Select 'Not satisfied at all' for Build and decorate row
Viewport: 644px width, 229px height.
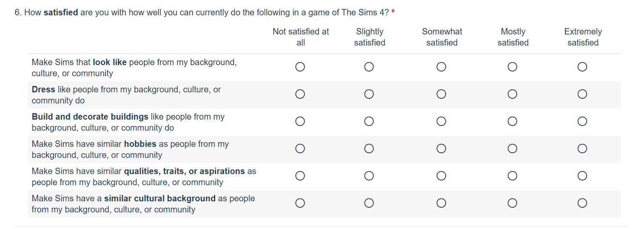pos(300,121)
